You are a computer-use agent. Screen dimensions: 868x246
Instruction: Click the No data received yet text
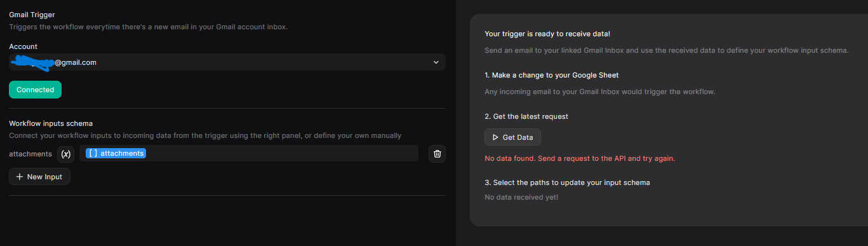pyautogui.click(x=521, y=198)
